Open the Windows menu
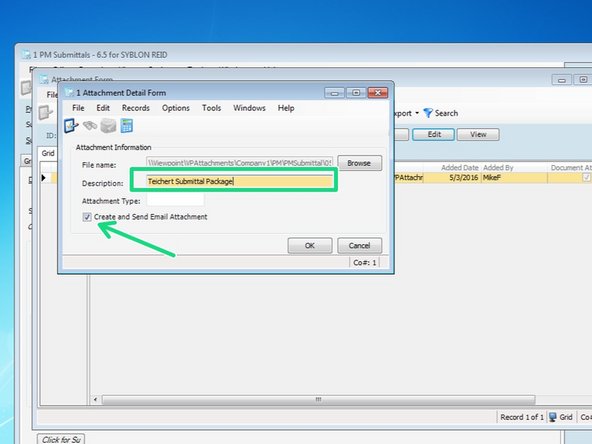 pyautogui.click(x=249, y=108)
